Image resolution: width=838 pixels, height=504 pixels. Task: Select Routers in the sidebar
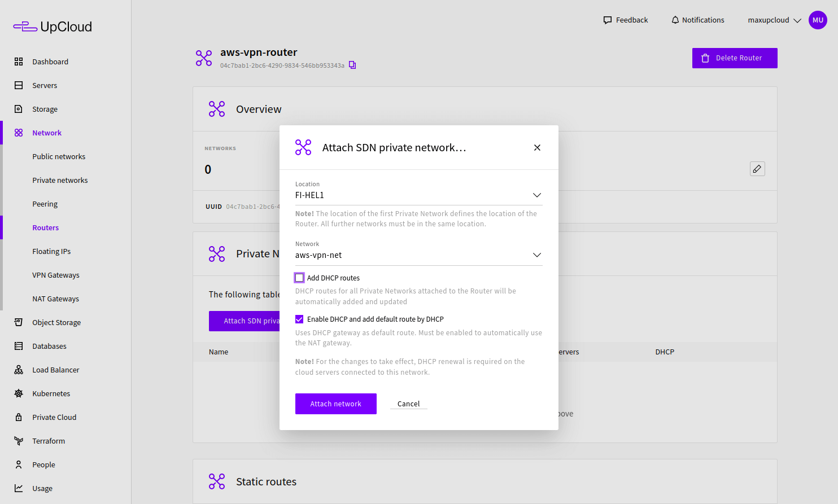pos(46,227)
